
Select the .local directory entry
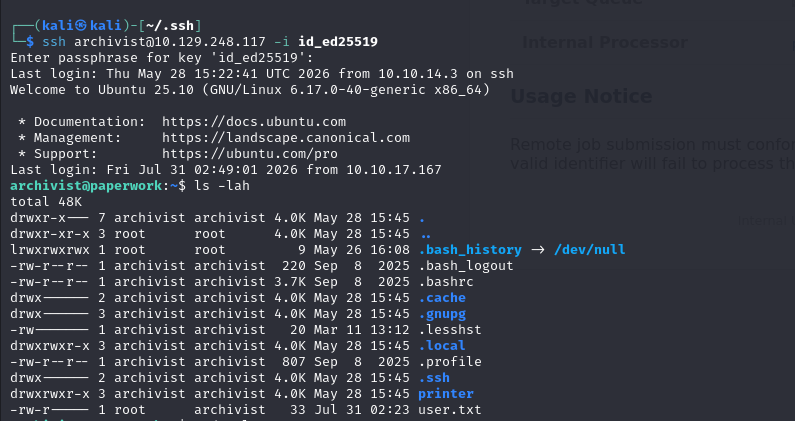pyautogui.click(x=442, y=346)
